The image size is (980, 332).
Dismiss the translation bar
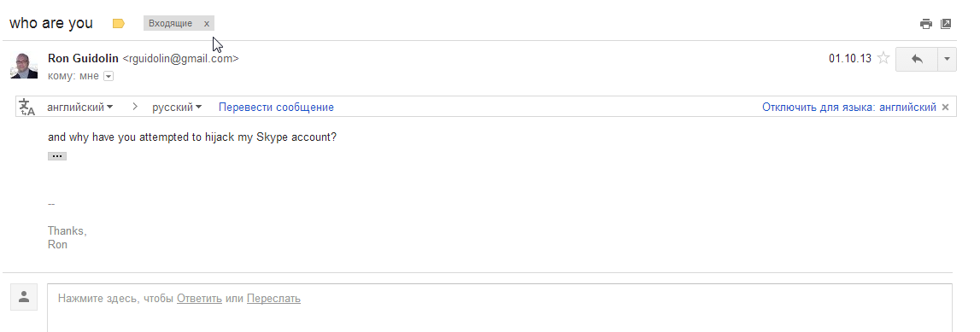945,108
